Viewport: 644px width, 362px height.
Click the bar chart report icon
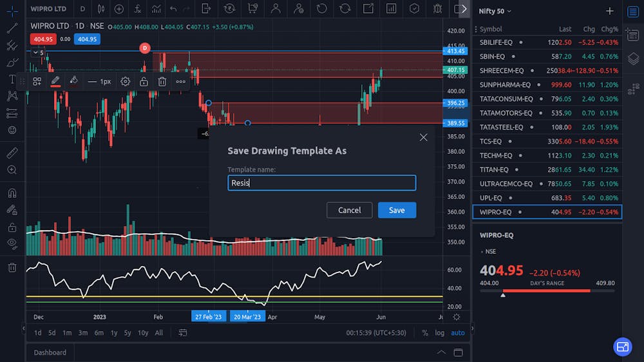391,8
